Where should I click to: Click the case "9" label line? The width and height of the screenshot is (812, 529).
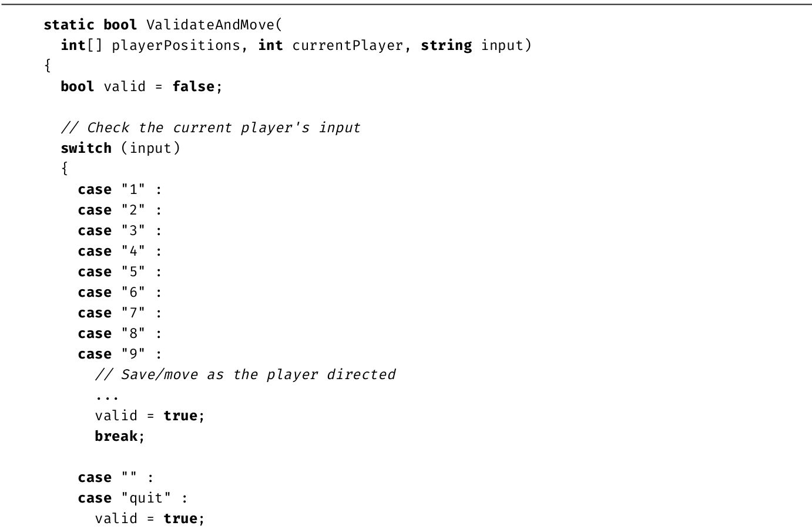(x=119, y=354)
